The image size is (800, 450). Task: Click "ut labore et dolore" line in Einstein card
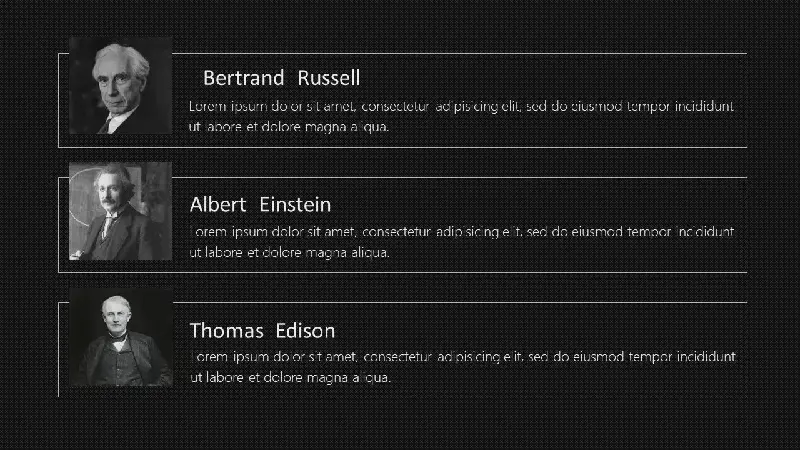point(289,252)
